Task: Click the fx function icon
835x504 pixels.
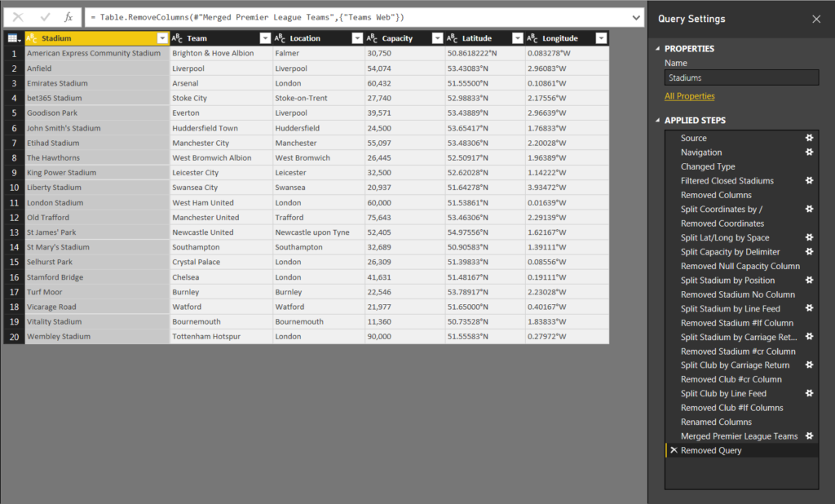Action: click(x=68, y=17)
